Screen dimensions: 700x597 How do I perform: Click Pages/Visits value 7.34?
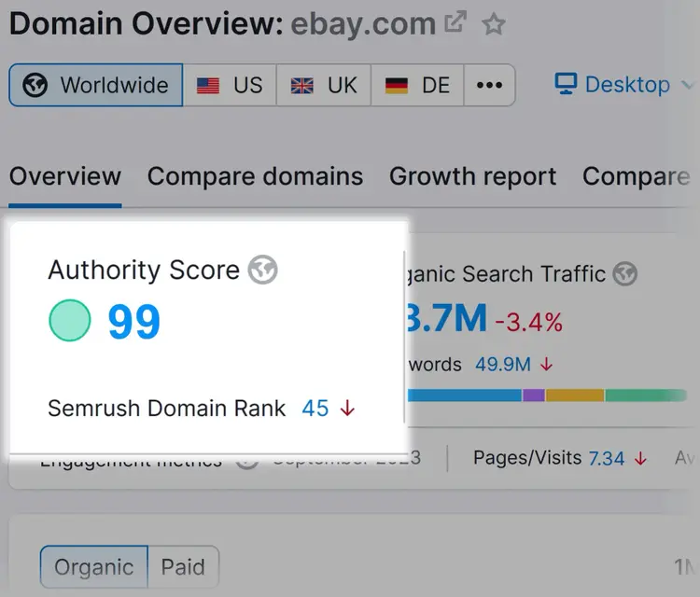pyautogui.click(x=607, y=459)
